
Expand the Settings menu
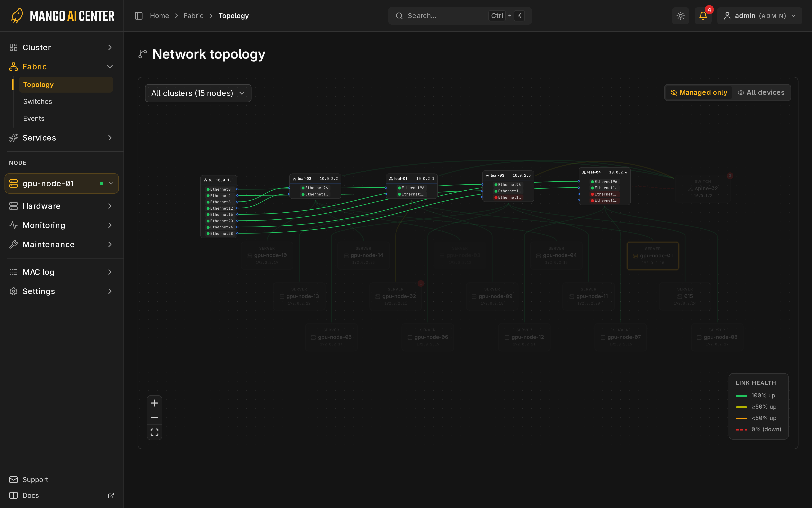(62, 291)
